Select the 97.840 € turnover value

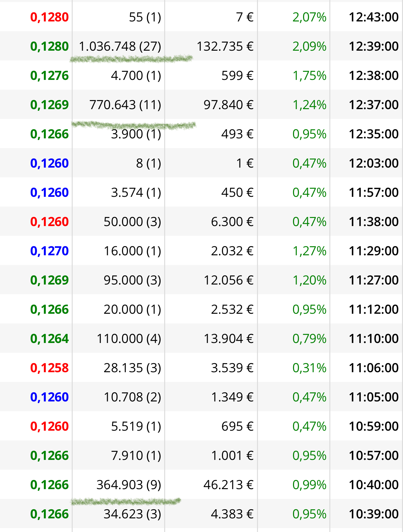pos(228,105)
